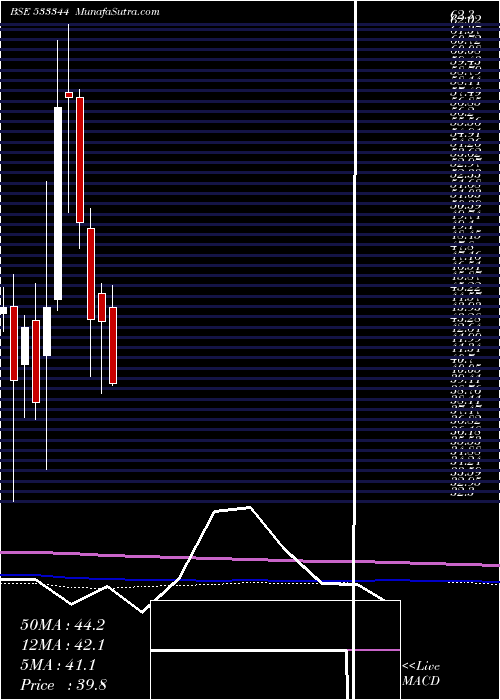The width and height of the screenshot is (500, 700).
Task: Click the 'Price : 39.8' value
Action: [63, 685]
